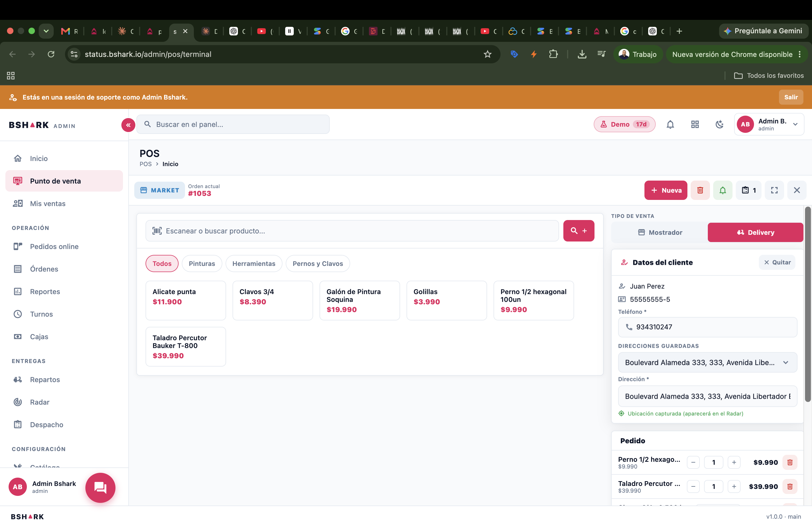Image resolution: width=812 pixels, height=527 pixels.
Task: Select Delivery as sale type
Action: (755, 232)
